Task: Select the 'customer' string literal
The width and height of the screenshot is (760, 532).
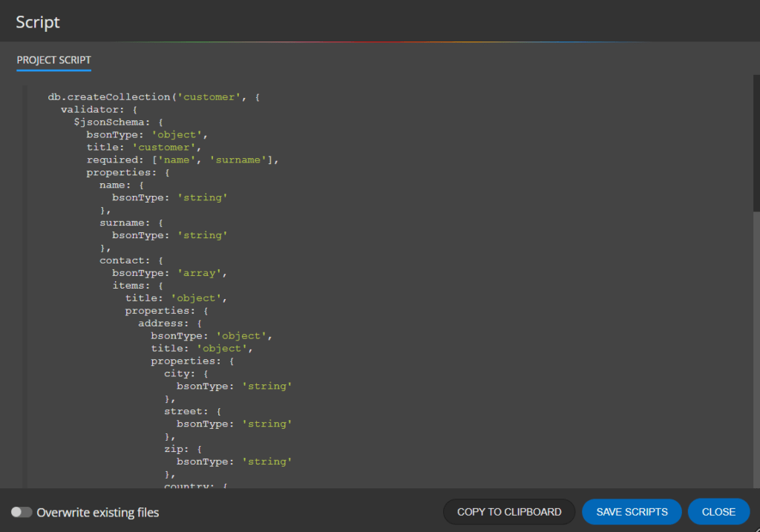Action: click(209, 96)
